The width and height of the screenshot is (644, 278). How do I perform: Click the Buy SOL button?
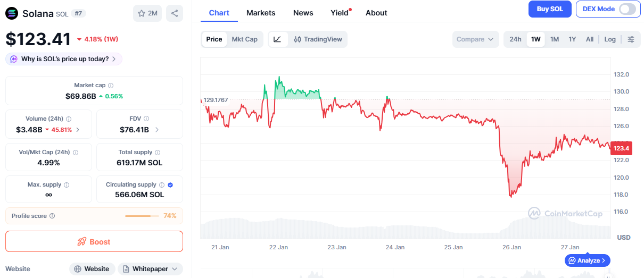click(x=550, y=9)
